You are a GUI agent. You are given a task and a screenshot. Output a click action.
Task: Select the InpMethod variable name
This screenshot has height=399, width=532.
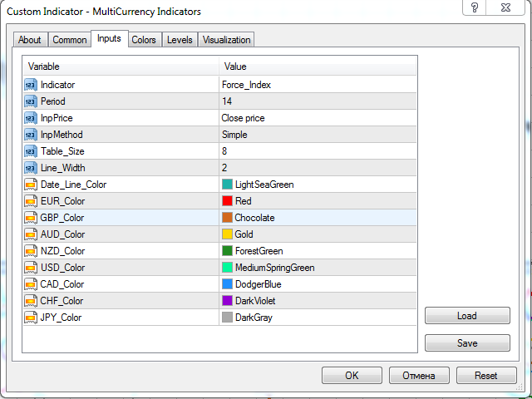(x=62, y=135)
